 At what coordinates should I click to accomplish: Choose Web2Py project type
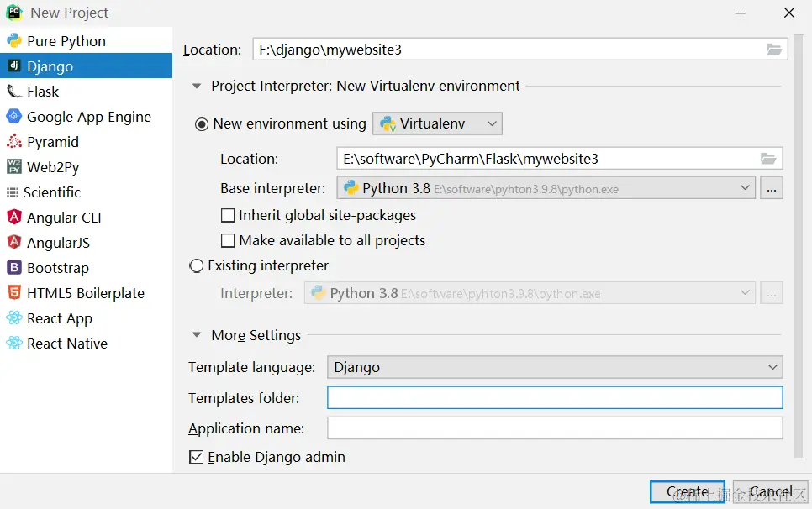coord(86,167)
